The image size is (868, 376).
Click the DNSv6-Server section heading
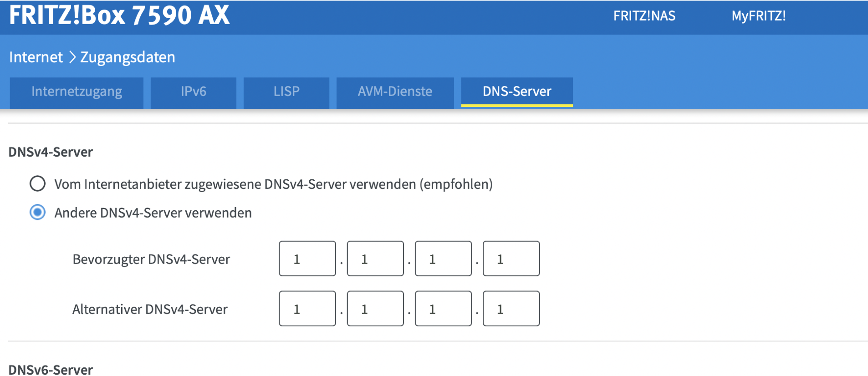51,369
